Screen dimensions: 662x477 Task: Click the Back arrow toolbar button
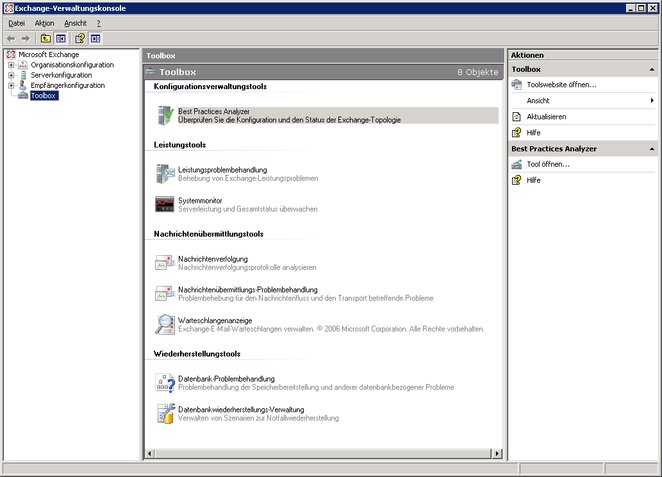pyautogui.click(x=11, y=39)
